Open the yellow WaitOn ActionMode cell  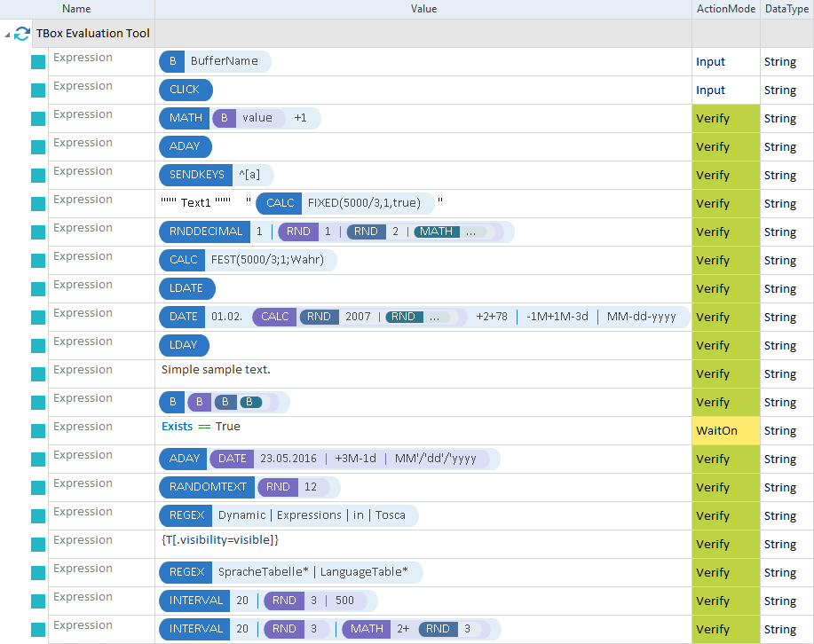pos(725,431)
